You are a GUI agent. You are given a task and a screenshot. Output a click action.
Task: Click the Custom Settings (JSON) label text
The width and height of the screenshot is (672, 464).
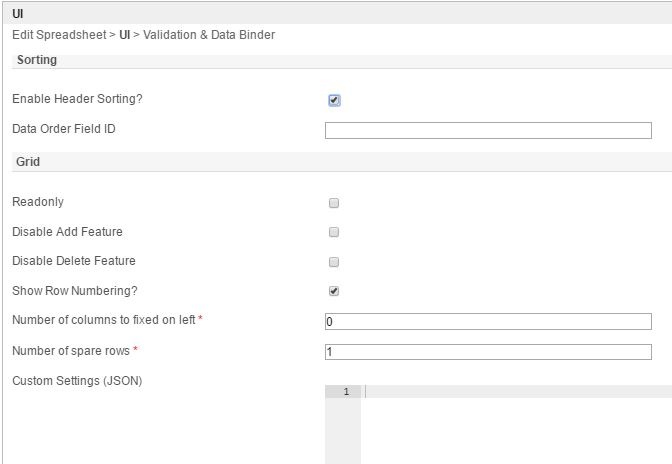point(77,381)
